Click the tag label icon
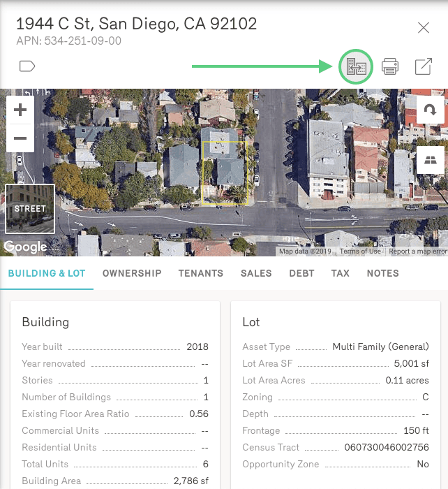 (27, 66)
